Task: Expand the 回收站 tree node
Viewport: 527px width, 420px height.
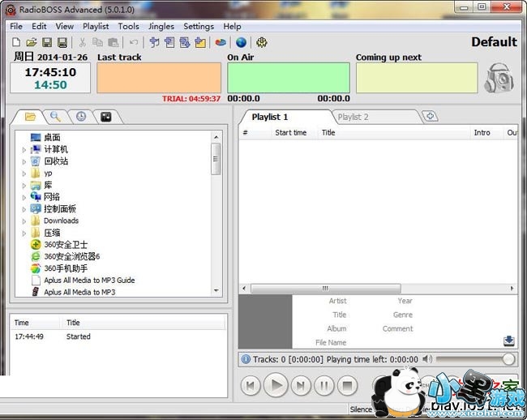Action: 24,161
